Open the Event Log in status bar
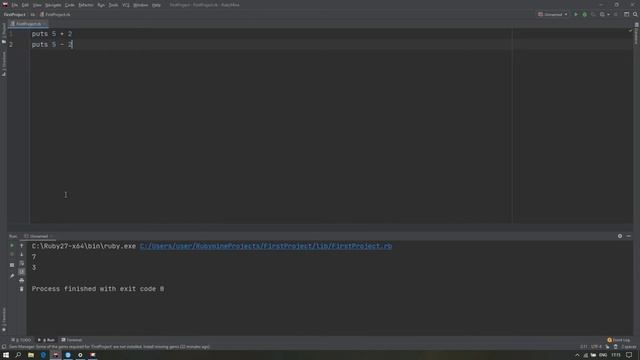Viewport: 640px width, 360px height. click(619, 340)
